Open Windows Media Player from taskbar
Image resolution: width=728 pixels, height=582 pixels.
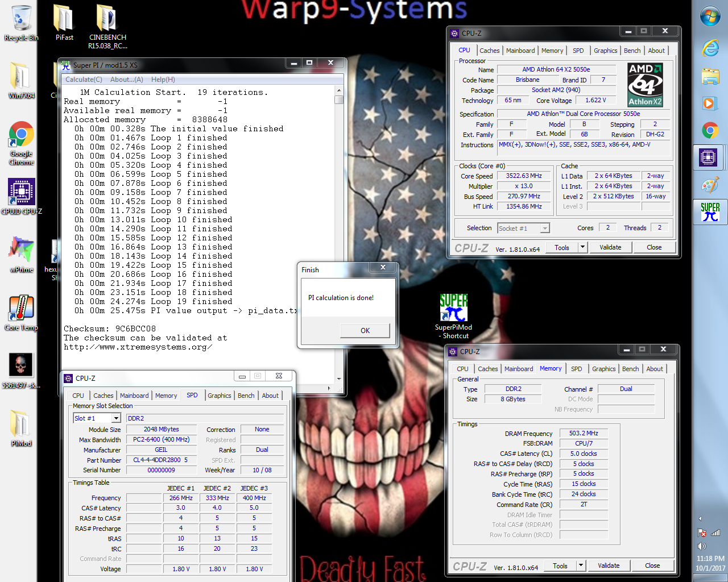coord(710,103)
